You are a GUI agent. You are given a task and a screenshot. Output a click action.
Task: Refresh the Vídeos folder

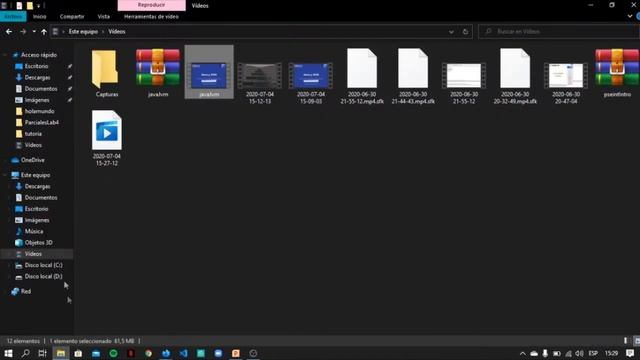tap(465, 31)
